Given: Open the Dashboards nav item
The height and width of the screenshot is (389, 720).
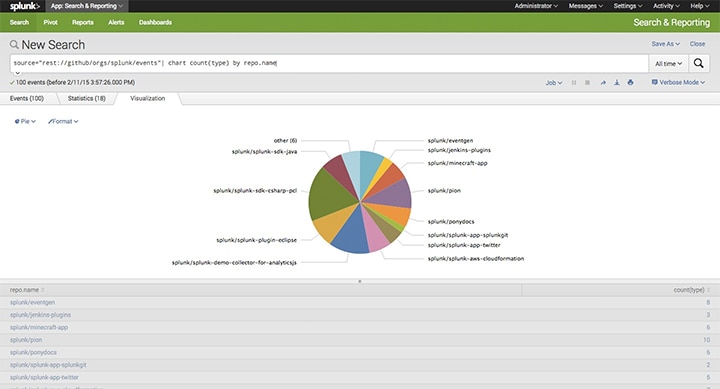Looking at the screenshot, I should 155,23.
